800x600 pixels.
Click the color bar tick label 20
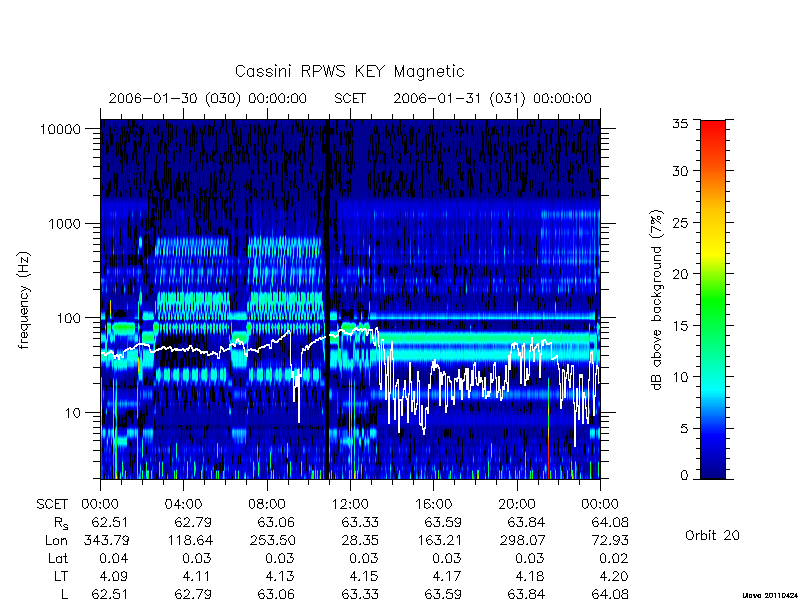pos(680,274)
